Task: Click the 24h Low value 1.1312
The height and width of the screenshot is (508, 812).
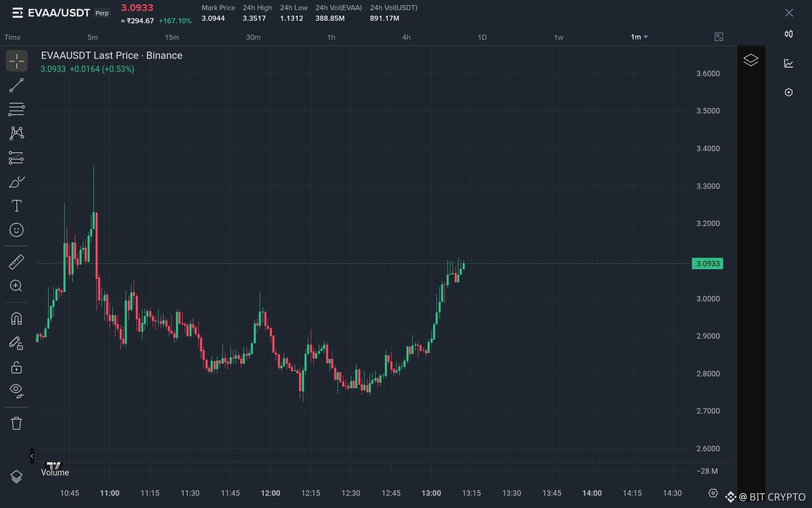Action: point(291,18)
